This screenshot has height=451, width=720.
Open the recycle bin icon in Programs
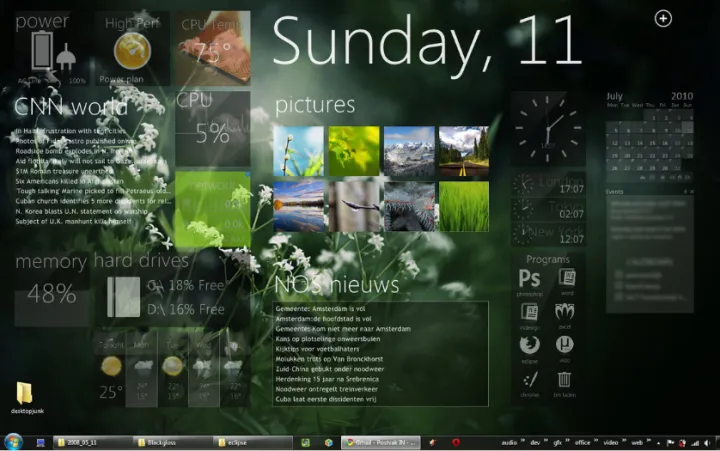565,380
